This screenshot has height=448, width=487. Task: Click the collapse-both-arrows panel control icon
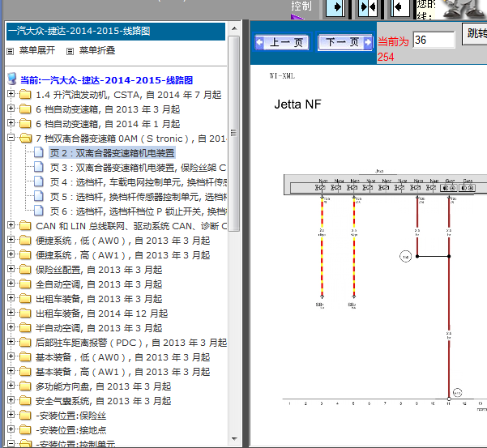click(367, 7)
